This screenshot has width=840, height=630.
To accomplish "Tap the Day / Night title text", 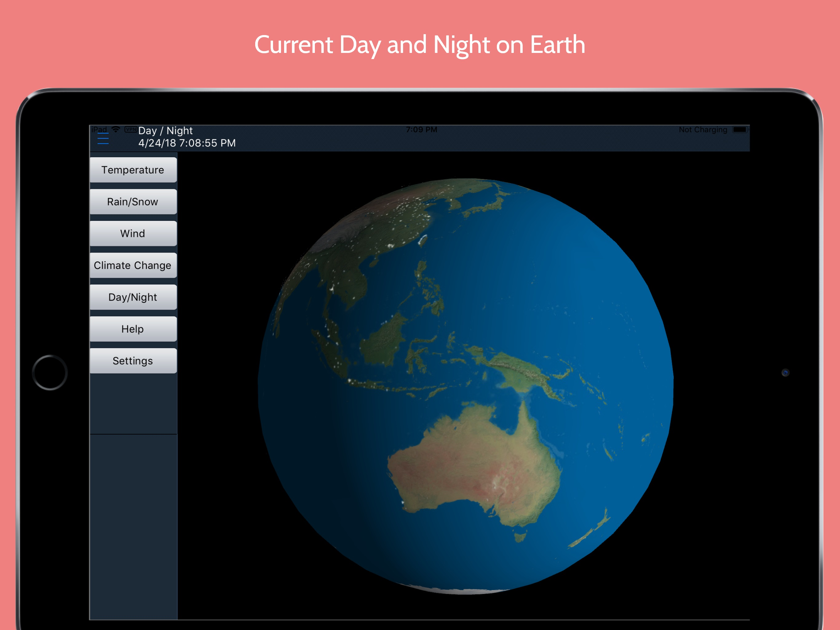I will pos(165,131).
